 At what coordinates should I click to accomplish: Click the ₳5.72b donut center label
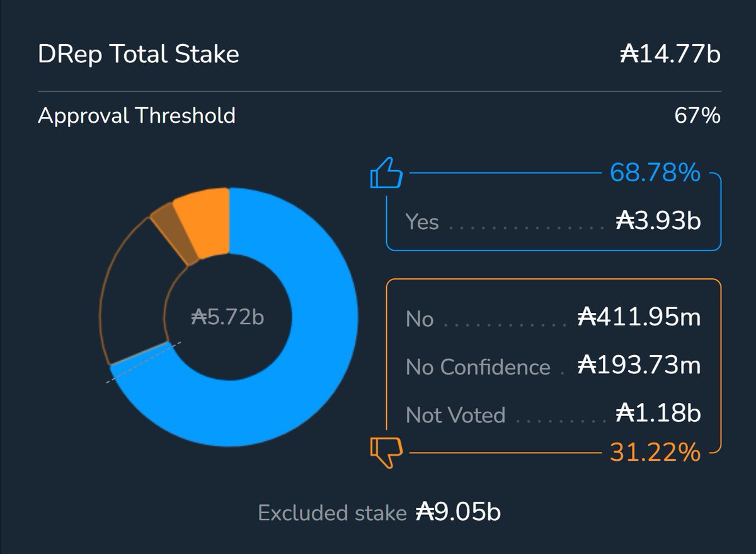pos(228,317)
